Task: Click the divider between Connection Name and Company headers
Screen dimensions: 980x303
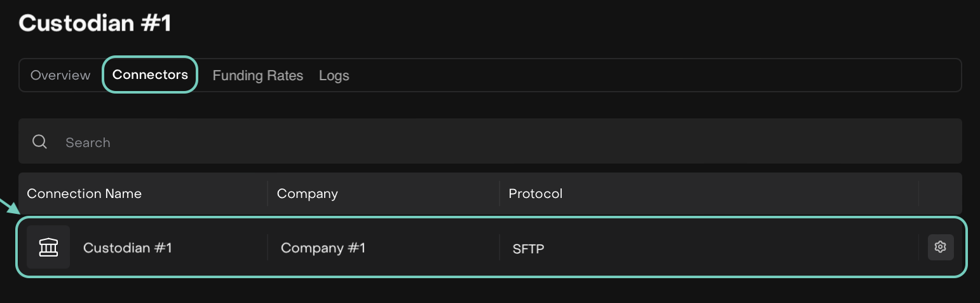Action: 268,194
